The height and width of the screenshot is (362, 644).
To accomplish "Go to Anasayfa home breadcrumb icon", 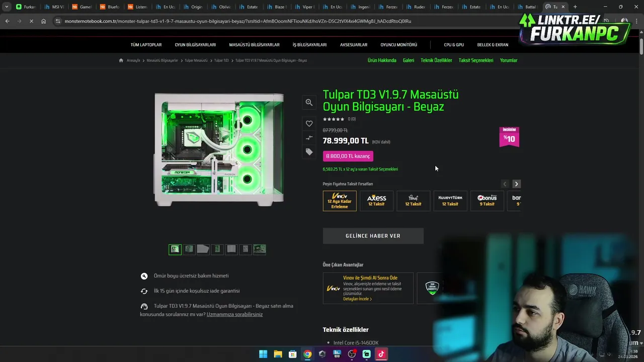I will pos(121,60).
